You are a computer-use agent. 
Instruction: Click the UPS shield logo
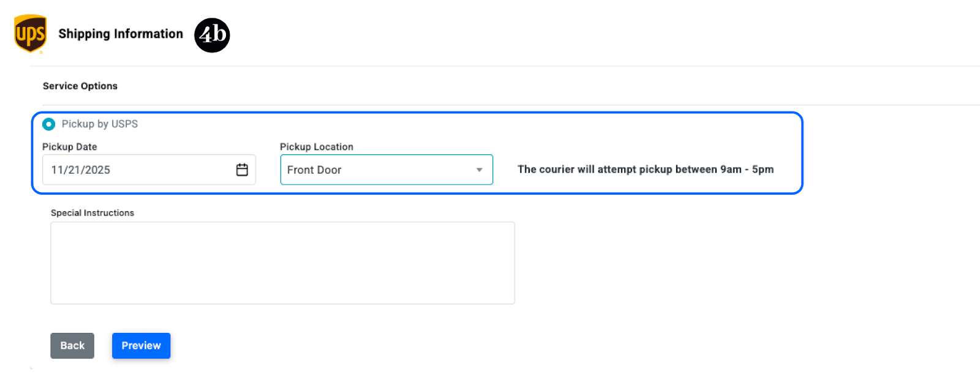click(x=30, y=34)
